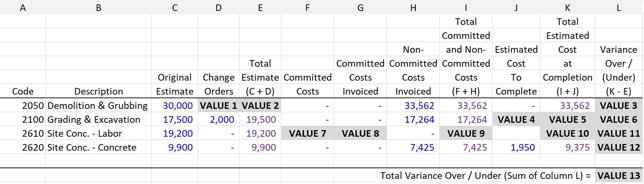
Task: Select code cell 2100
Action: [x=23, y=119]
